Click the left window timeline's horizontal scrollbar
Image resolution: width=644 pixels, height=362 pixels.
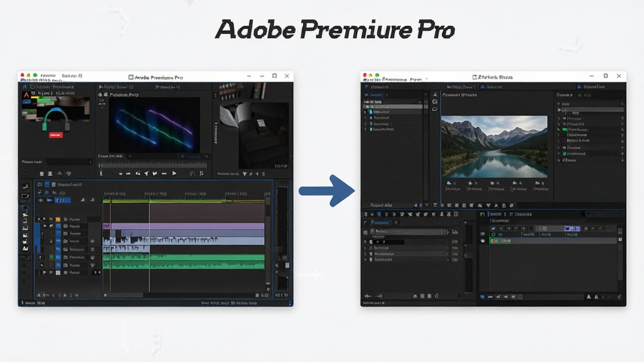[x=123, y=295]
